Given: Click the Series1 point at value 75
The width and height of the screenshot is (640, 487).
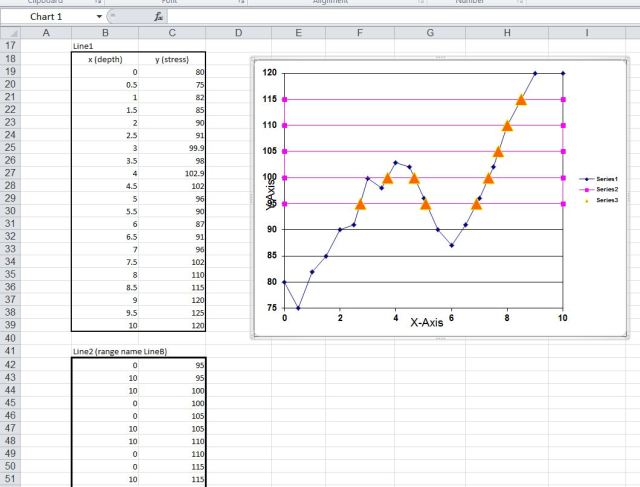Looking at the screenshot, I should [298, 308].
